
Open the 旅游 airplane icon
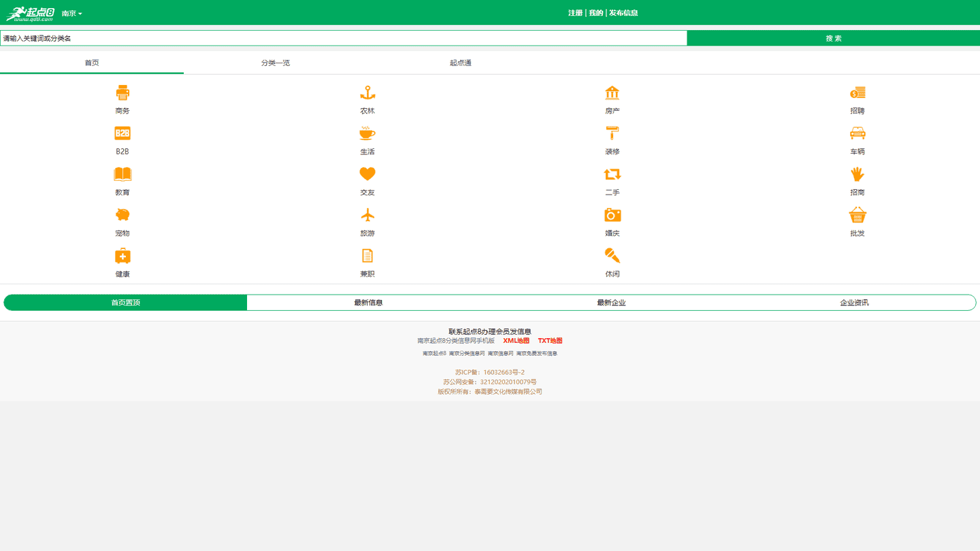click(367, 215)
